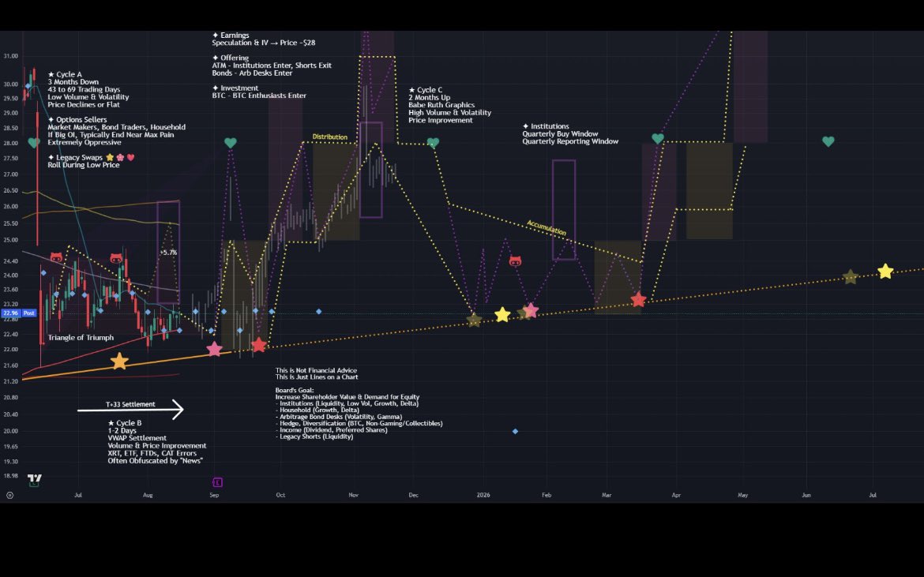The image size is (924, 577).
Task: Click the 18.98 label on price axis
Action: coord(10,476)
